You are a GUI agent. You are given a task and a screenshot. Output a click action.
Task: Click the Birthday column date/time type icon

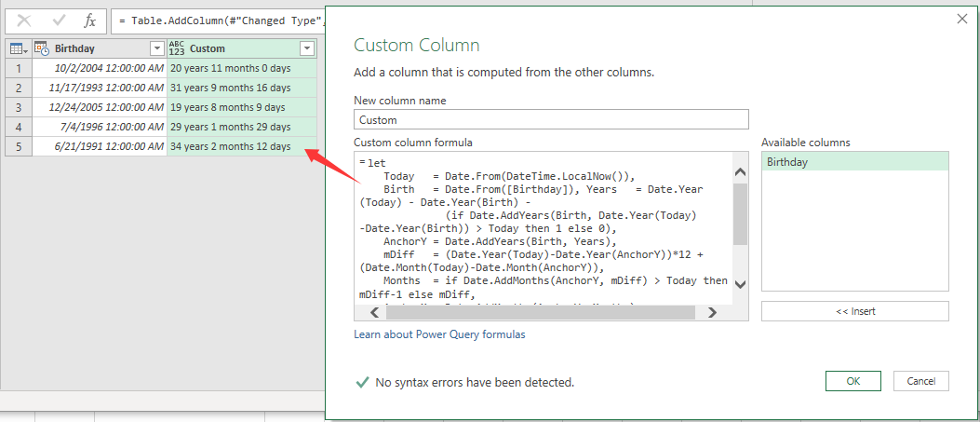[42, 48]
